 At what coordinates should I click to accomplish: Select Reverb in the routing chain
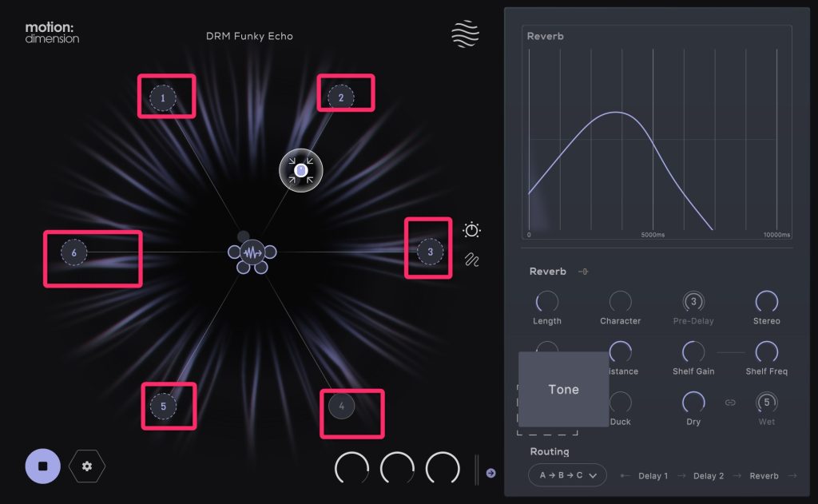click(764, 476)
